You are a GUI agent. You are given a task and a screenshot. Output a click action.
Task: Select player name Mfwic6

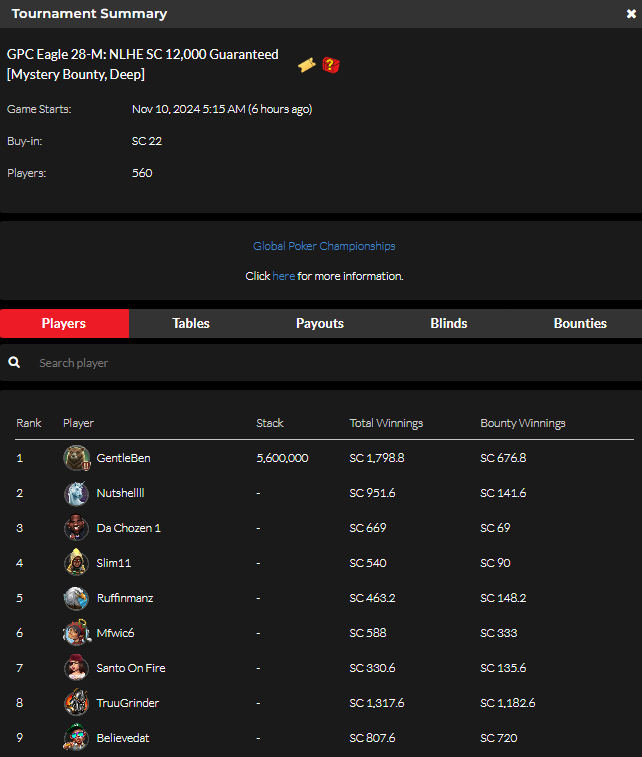115,633
